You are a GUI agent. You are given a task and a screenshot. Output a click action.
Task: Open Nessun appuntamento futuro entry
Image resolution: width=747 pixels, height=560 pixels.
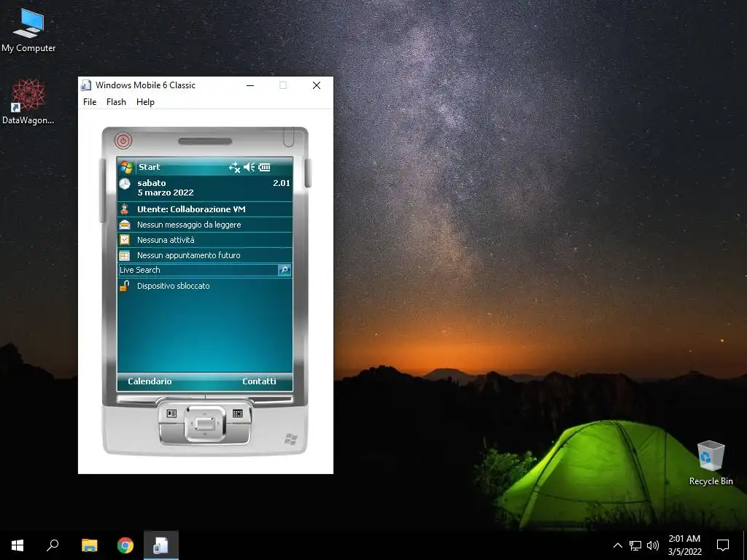pos(205,255)
